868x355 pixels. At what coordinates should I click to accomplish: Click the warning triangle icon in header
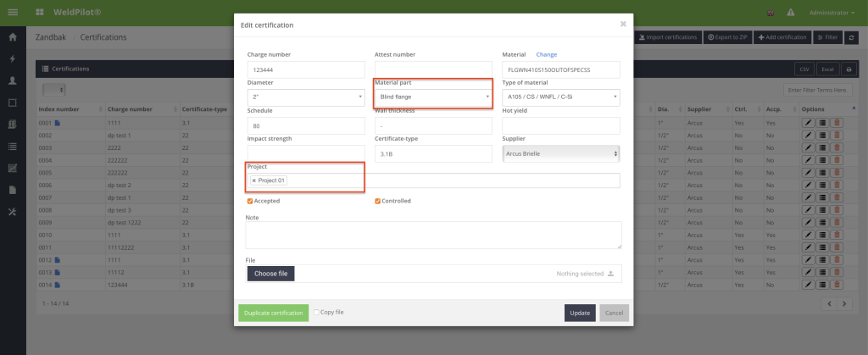[790, 13]
